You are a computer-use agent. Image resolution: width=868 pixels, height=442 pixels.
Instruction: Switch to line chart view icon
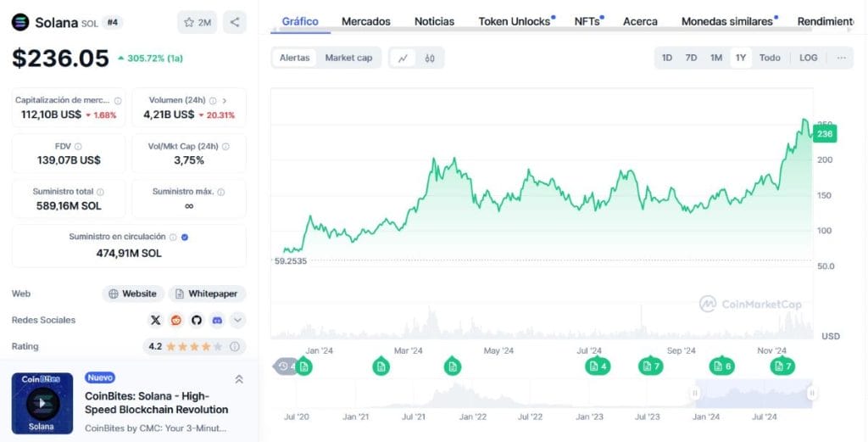coord(403,58)
